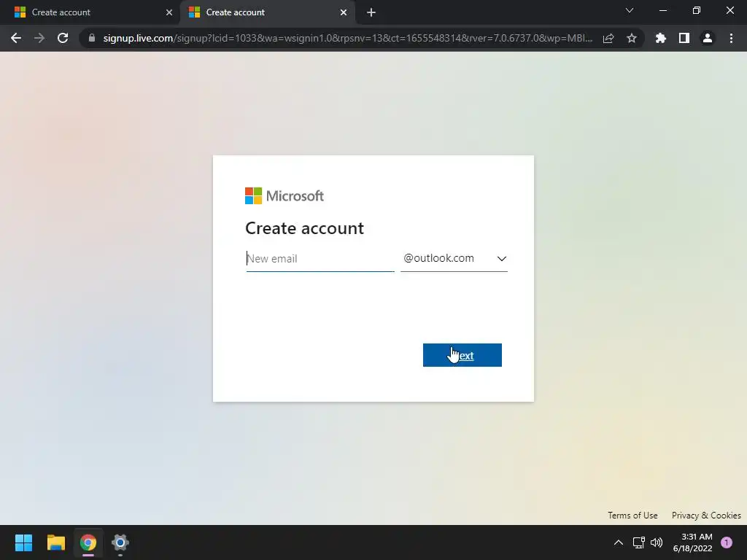Screen dimensions: 747x560
Task: Open File Explorer from the taskbar
Action: 55,542
